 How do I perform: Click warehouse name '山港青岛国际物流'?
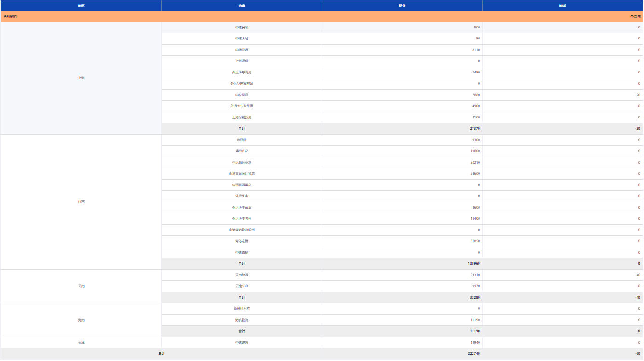pyautogui.click(x=242, y=174)
